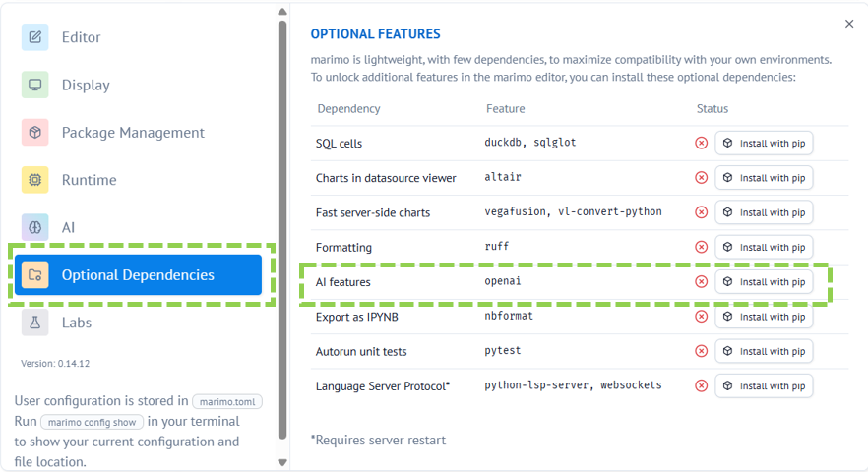Click the Package Management cube icon
Viewport: 868px width, 472px height.
(34, 132)
